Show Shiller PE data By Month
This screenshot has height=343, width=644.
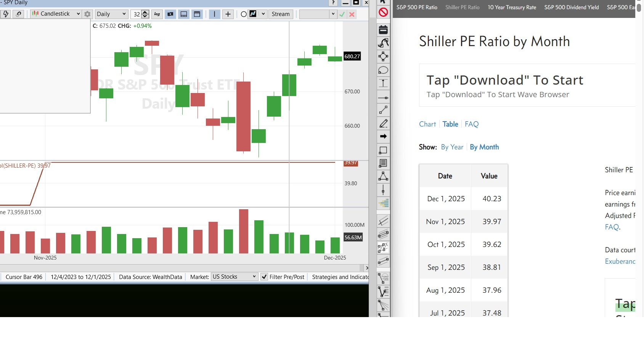click(484, 147)
